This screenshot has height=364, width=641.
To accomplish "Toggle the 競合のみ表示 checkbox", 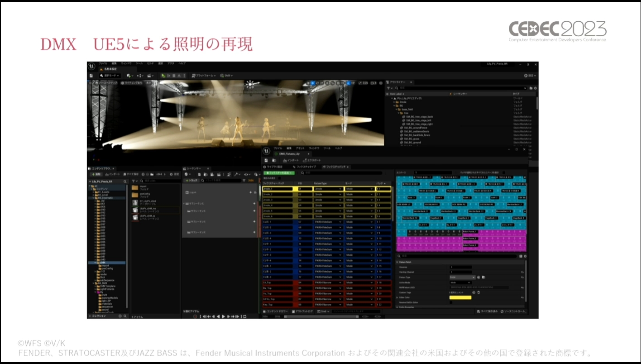I will (x=279, y=178).
